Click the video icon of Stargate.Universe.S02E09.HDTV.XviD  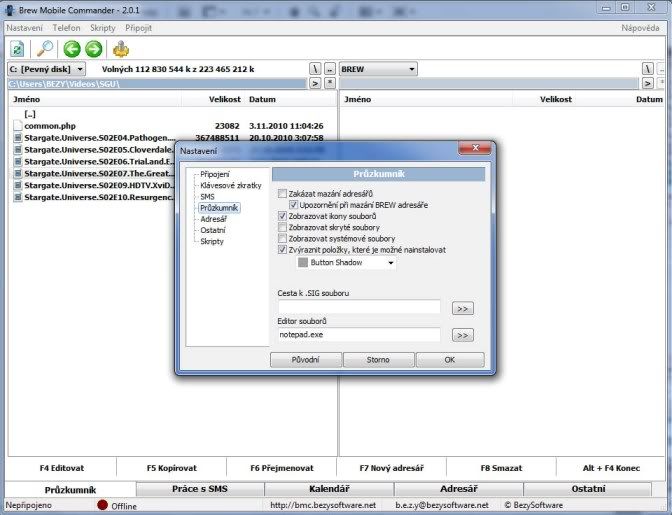[x=18, y=185]
